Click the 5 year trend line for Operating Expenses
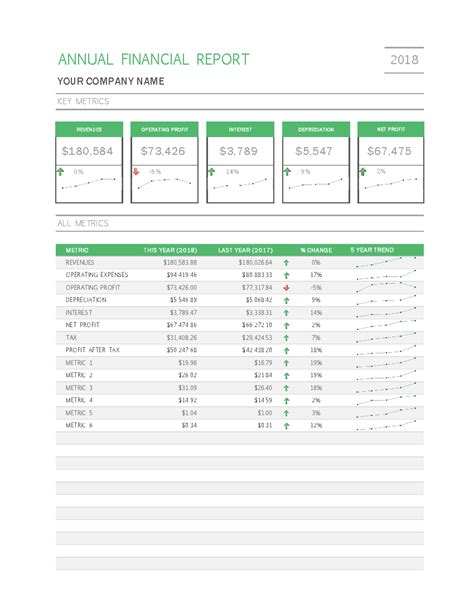Viewport: 474px width, 613px height. click(386, 275)
